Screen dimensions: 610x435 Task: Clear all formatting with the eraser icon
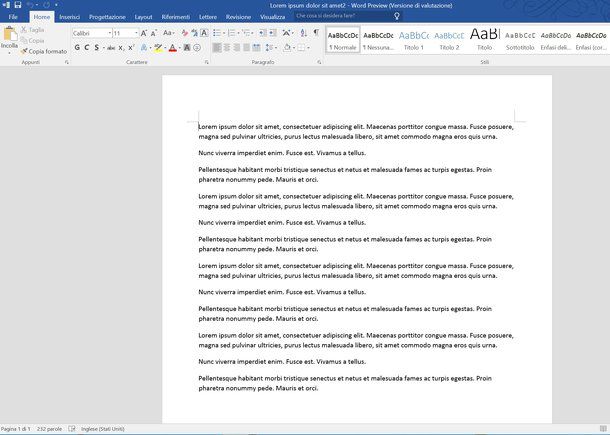click(184, 33)
